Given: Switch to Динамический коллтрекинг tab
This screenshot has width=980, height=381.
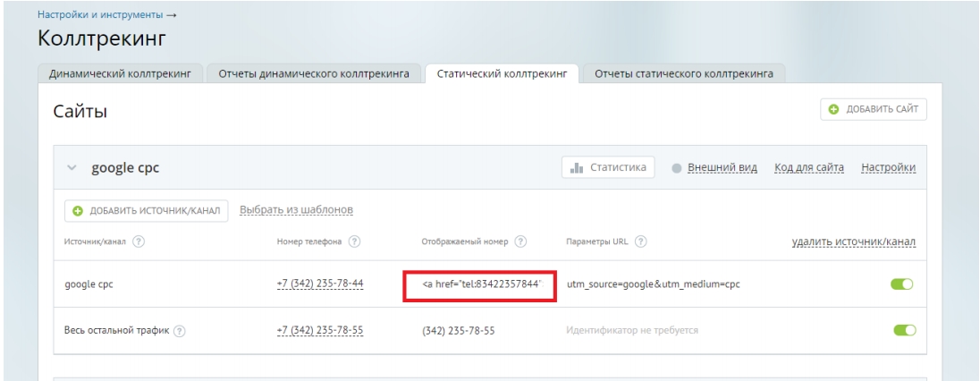Looking at the screenshot, I should pyautogui.click(x=120, y=72).
